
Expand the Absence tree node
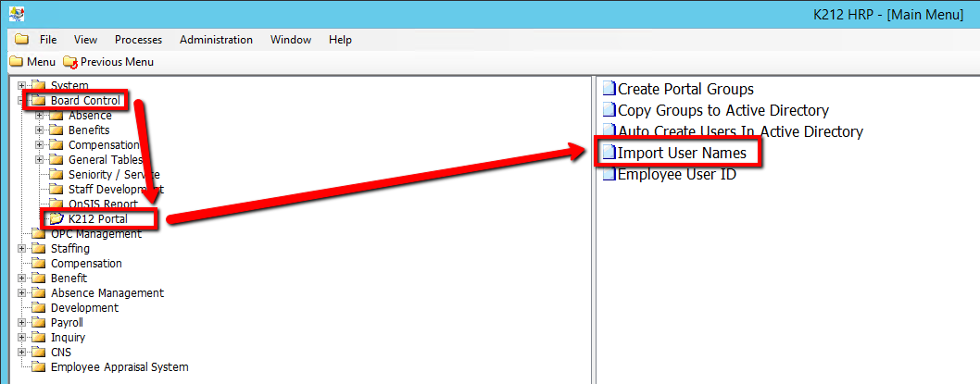[x=39, y=116]
